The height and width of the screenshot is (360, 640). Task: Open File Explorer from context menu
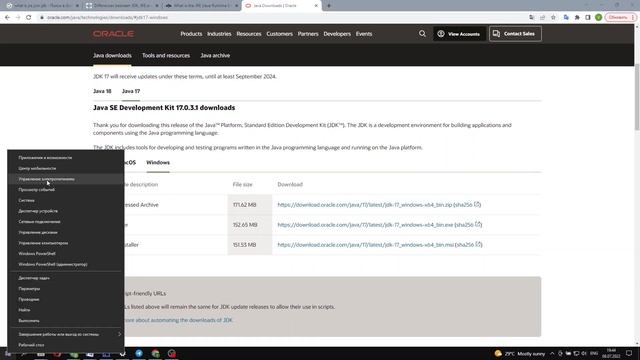(x=65, y=299)
